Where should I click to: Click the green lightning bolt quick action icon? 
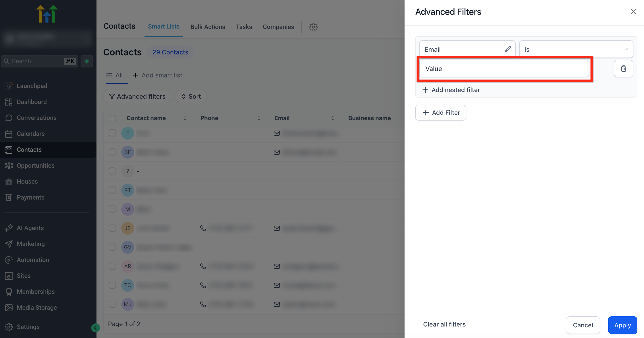coord(87,61)
